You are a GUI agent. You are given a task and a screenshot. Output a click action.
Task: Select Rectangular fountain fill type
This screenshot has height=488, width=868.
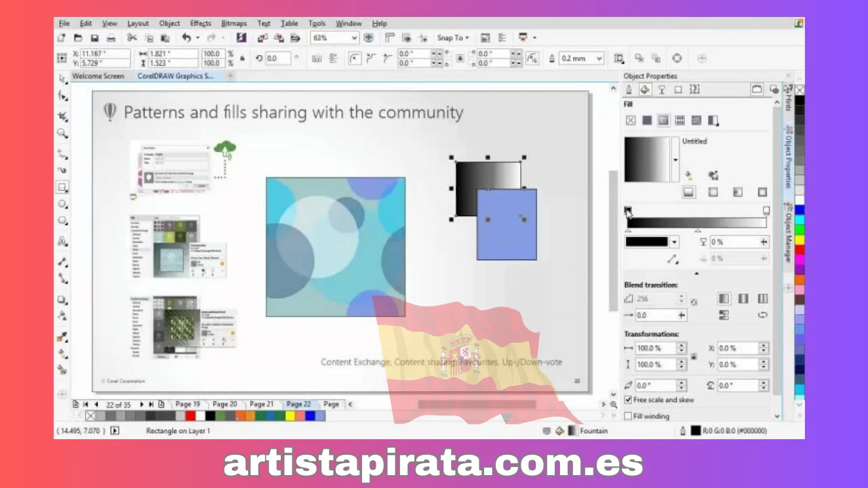[x=762, y=192]
